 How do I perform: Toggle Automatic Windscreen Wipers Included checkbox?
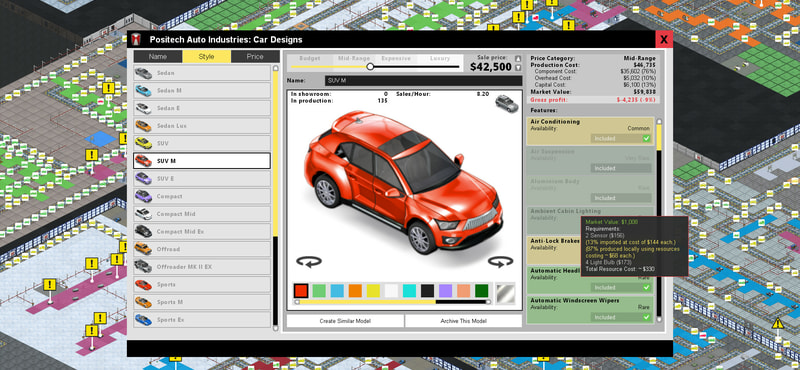(x=646, y=317)
